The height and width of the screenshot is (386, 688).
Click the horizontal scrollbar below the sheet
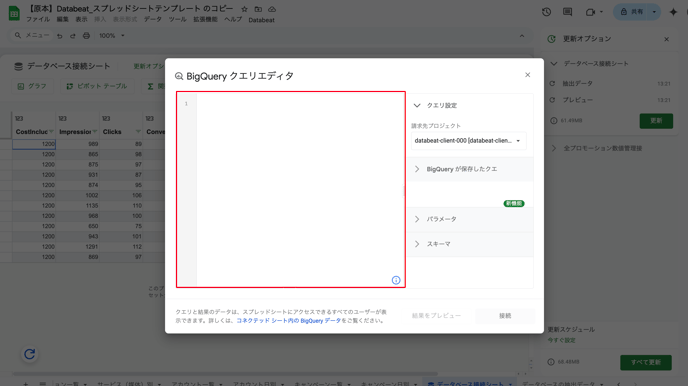pos(225,374)
